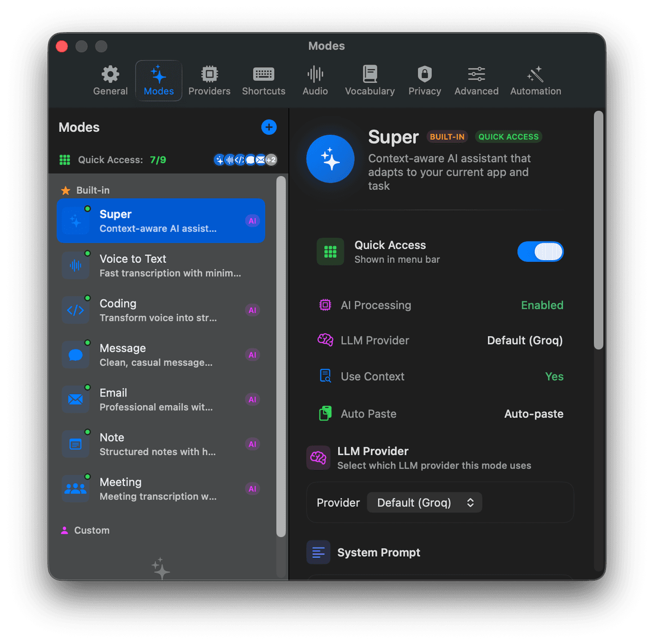Open the Provider dropdown showing Default (Groq)

click(x=425, y=502)
